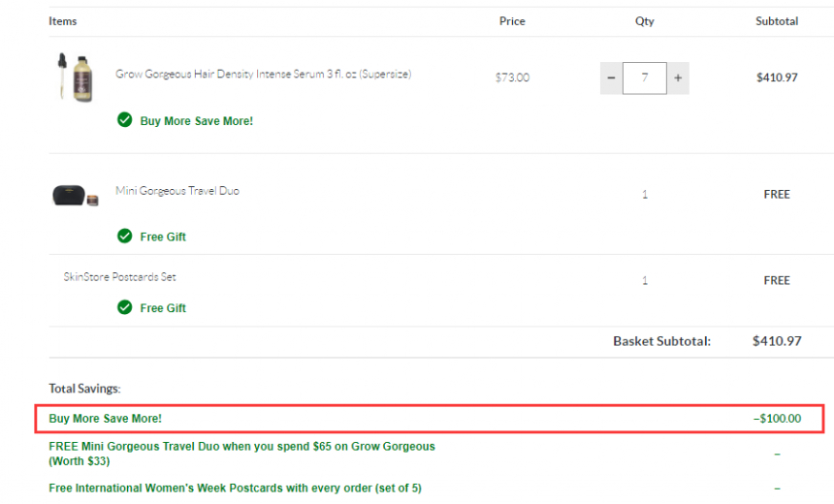Screen dimensions: 834x504
Task: Select Buy More Save More in Total Savings
Action: [x=106, y=419]
